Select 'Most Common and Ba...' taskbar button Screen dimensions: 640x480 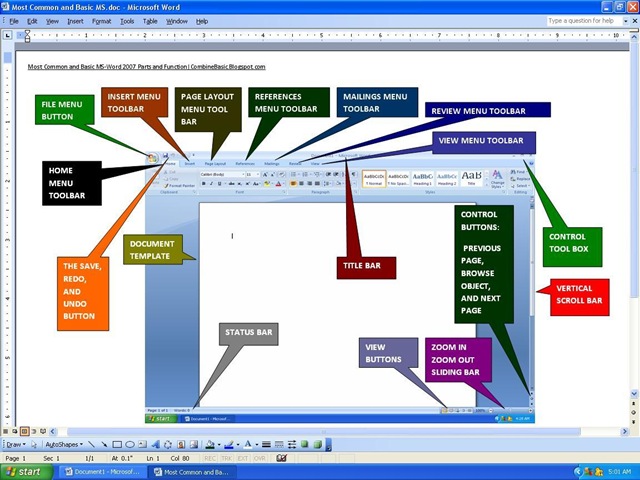tap(192, 472)
